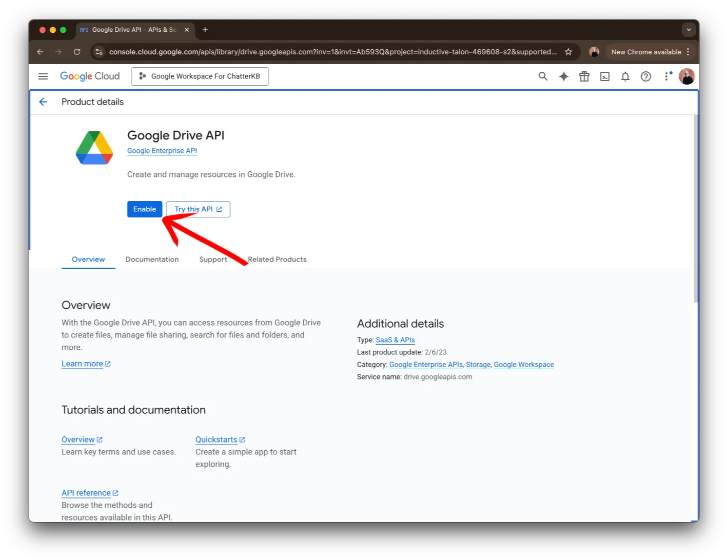Screen dimensions: 728x560
Task: Click the Last product update 2/6/23 text
Action: coord(402,352)
